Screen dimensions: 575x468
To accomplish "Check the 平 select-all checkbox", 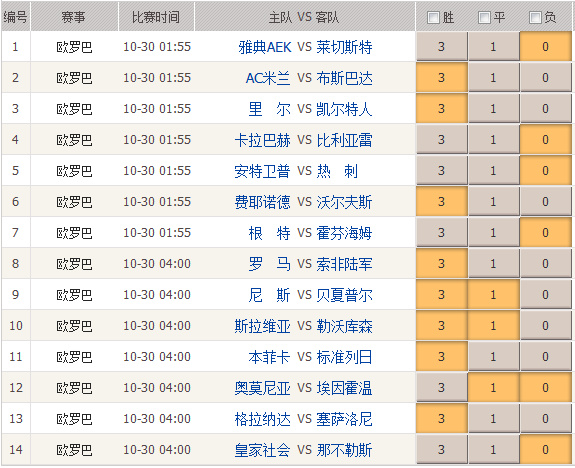I will coord(484,17).
